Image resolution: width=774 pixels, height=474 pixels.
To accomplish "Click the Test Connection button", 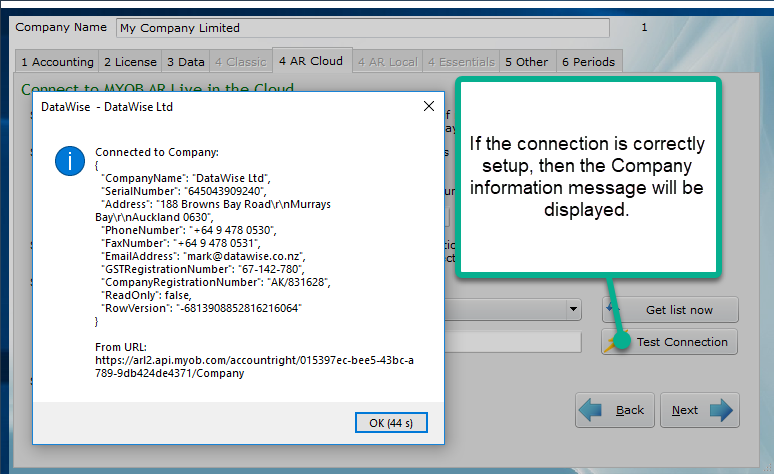I will 670,342.
